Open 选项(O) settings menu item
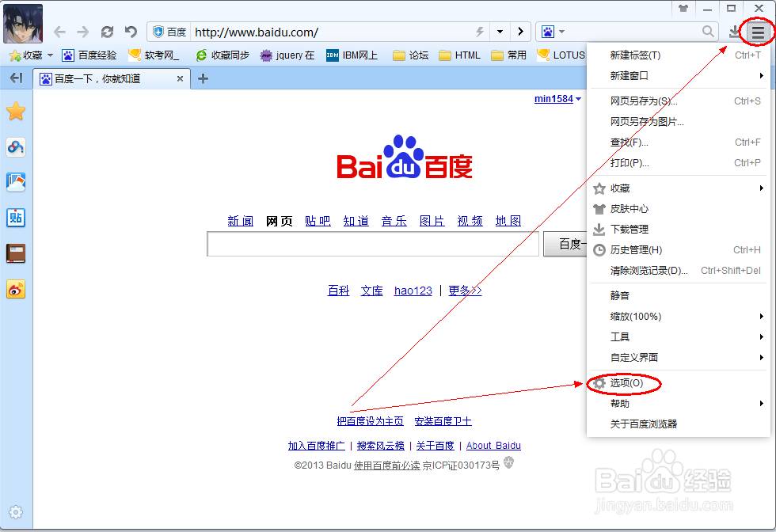 click(x=678, y=383)
